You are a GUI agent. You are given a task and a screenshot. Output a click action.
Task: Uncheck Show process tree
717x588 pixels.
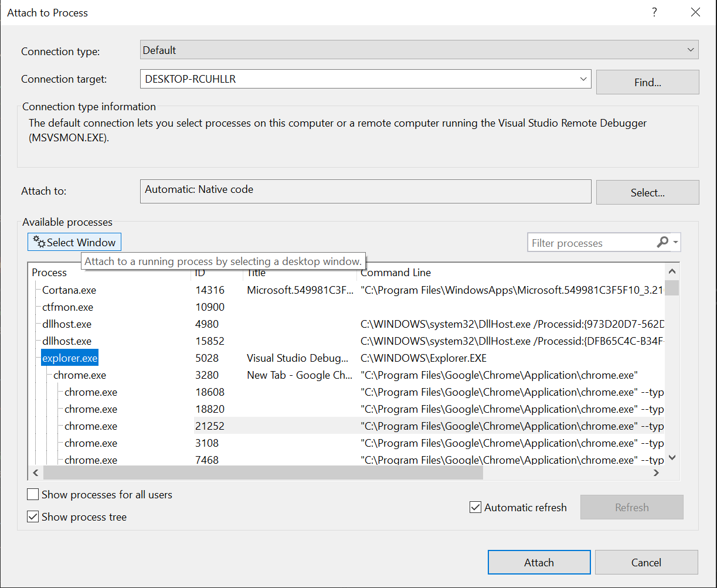click(x=33, y=516)
